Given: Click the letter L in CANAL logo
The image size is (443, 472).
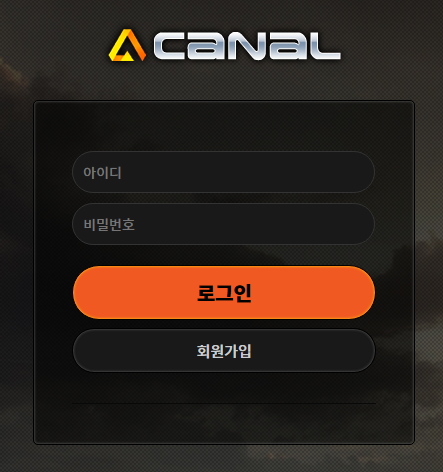Looking at the screenshot, I should point(324,46).
